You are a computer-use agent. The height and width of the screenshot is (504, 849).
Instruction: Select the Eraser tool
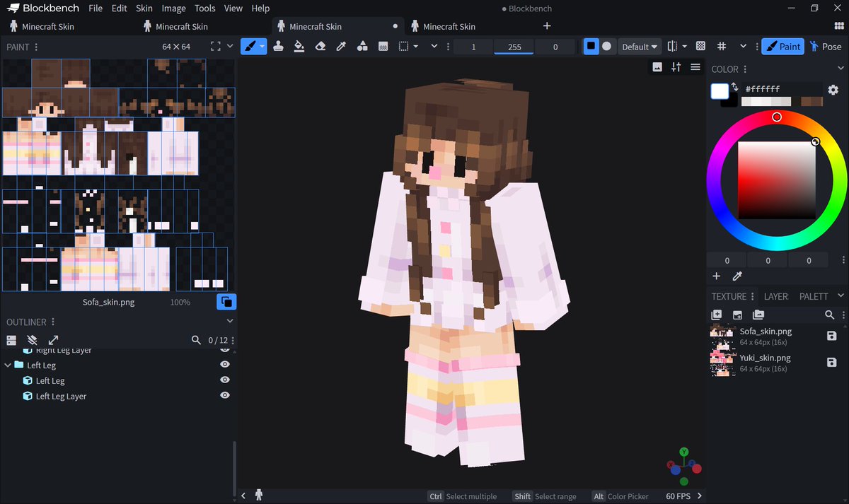[x=320, y=47]
